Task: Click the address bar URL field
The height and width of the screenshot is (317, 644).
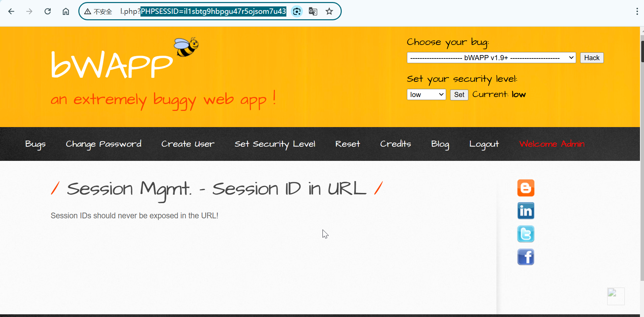Action: tap(203, 11)
